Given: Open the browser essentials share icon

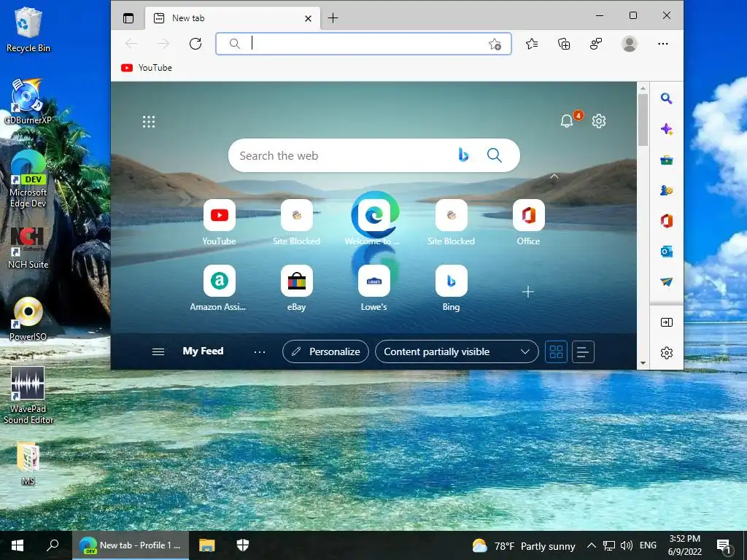Looking at the screenshot, I should 596,44.
